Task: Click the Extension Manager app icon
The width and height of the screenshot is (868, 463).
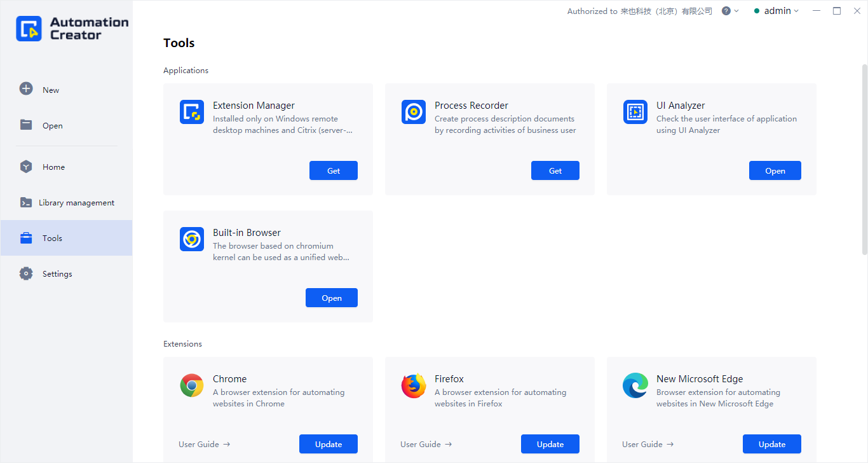Action: [192, 112]
